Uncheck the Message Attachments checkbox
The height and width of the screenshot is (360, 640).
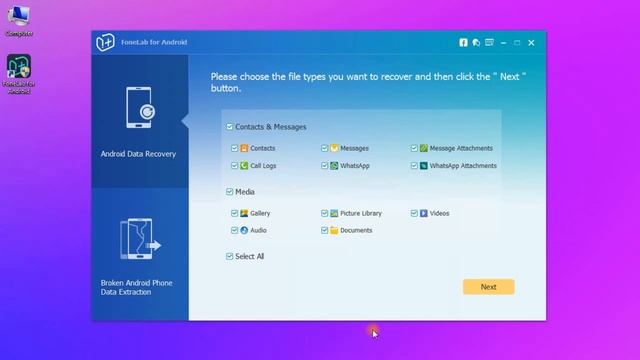tap(414, 148)
